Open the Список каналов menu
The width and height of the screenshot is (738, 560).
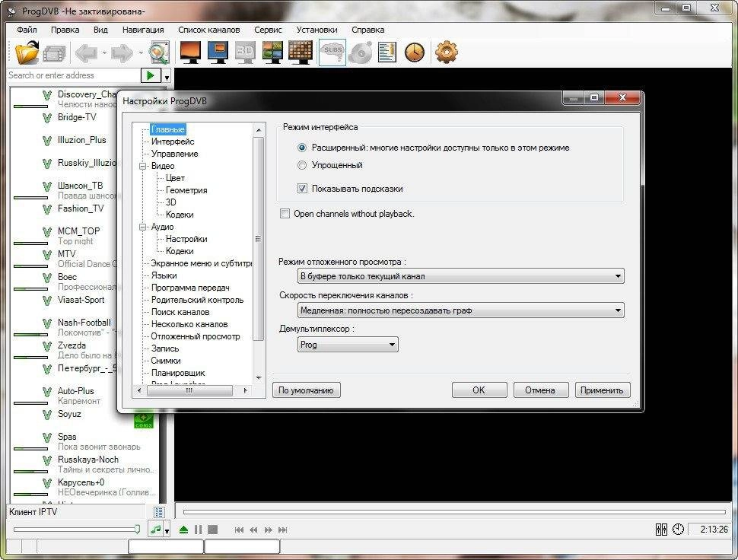[209, 30]
